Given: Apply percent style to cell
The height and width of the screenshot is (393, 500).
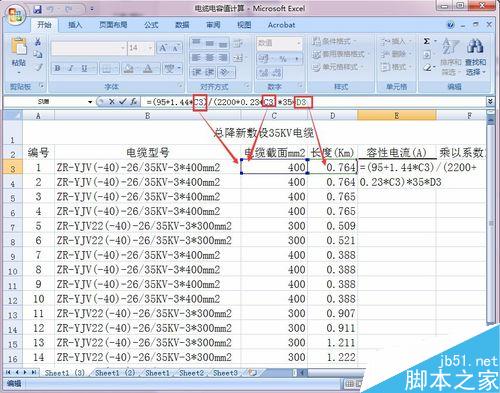Looking at the screenshot, I should tap(283, 59).
